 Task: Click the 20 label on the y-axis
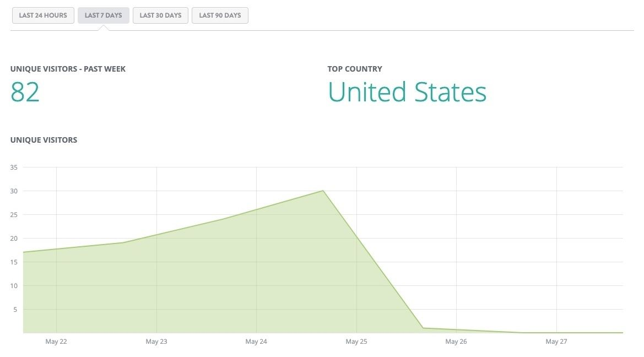click(14, 239)
